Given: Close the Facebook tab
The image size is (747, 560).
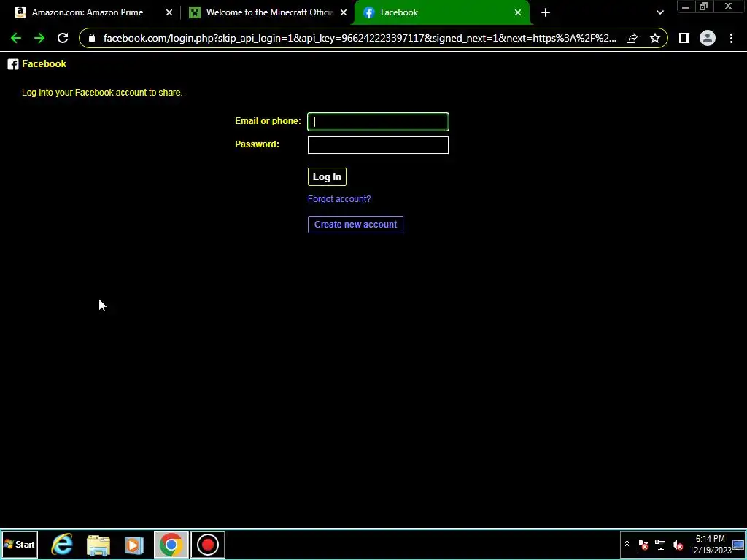Looking at the screenshot, I should point(518,12).
